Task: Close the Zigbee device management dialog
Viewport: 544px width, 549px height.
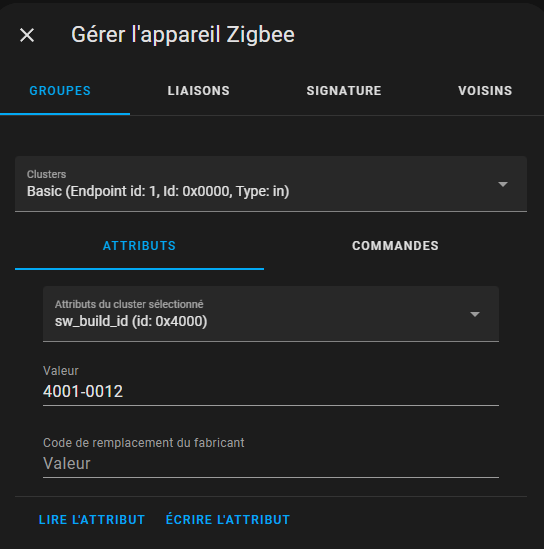Action: 27,35
